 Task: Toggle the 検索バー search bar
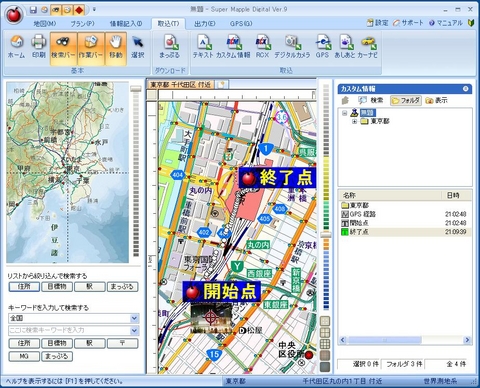coord(63,48)
